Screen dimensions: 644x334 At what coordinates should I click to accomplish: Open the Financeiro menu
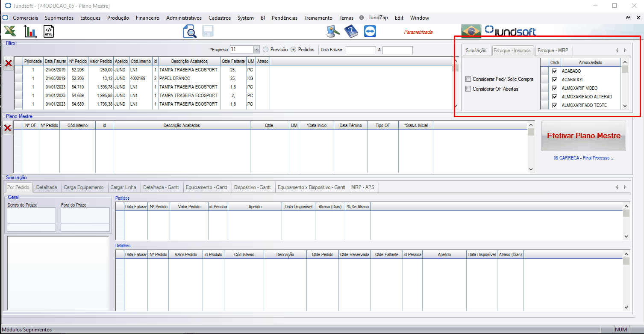147,18
